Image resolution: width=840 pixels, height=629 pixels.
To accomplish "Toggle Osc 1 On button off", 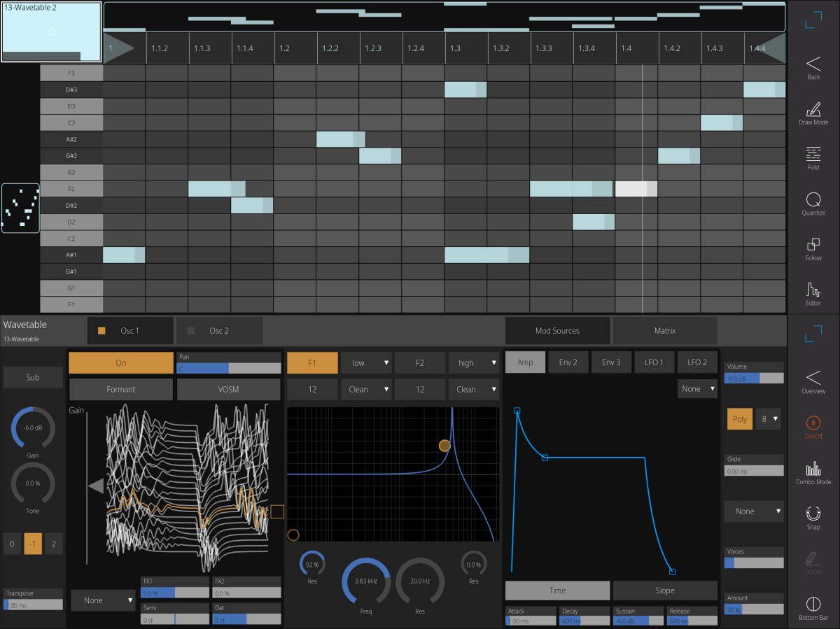I will click(120, 362).
